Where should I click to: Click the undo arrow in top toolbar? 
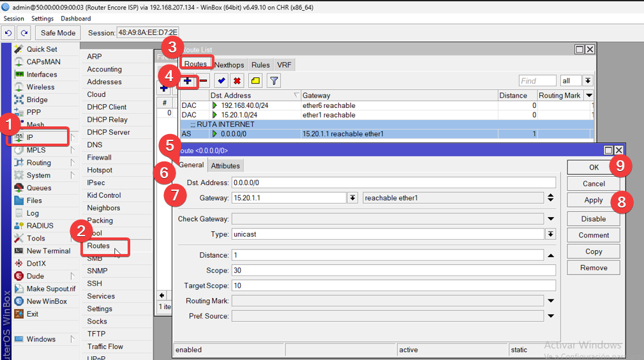click(x=9, y=33)
